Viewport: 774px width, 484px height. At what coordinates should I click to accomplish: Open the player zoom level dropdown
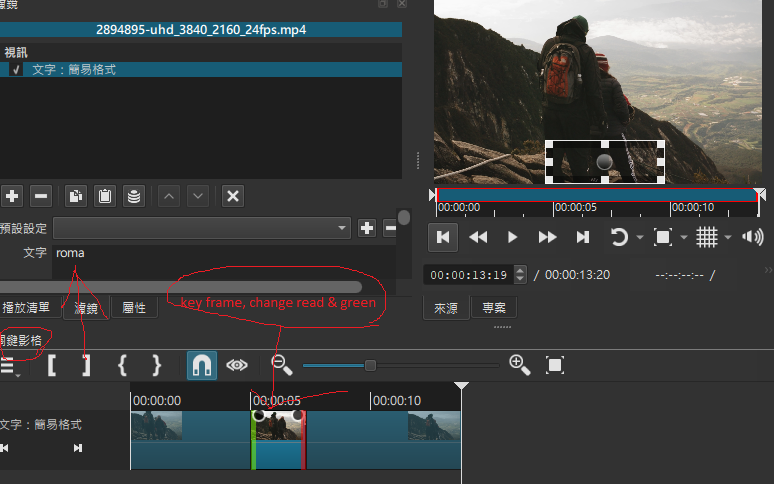click(x=684, y=238)
